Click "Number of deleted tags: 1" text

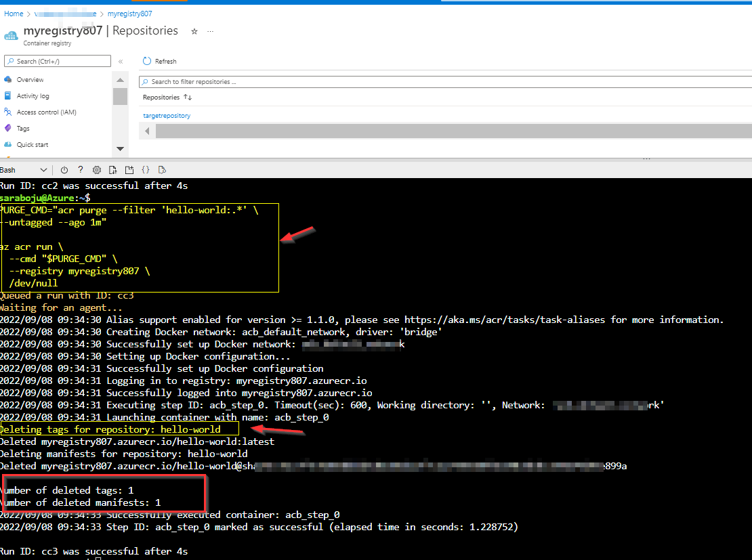[x=66, y=490]
